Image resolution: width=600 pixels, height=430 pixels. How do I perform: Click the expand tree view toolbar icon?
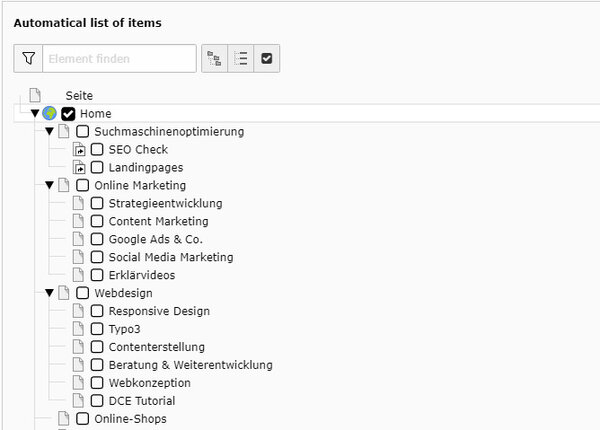point(214,59)
